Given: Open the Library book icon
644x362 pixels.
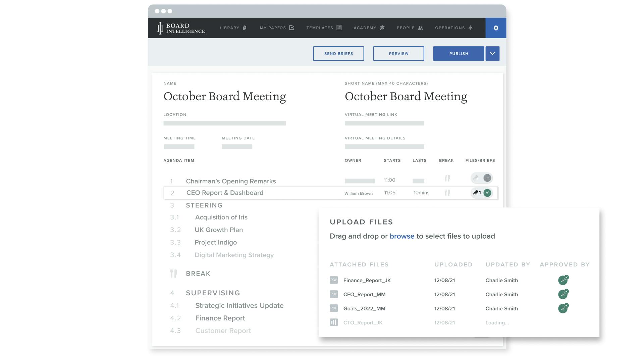Looking at the screenshot, I should [x=244, y=28].
